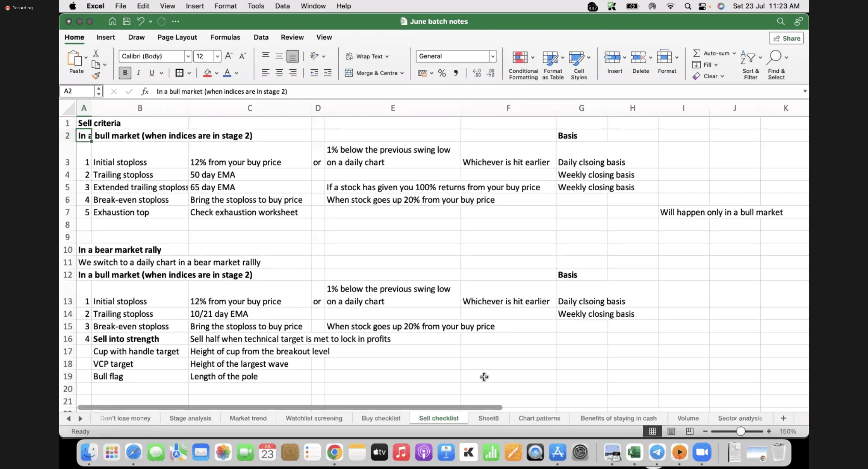
Task: Open the General number format dropdown
Action: tap(493, 56)
